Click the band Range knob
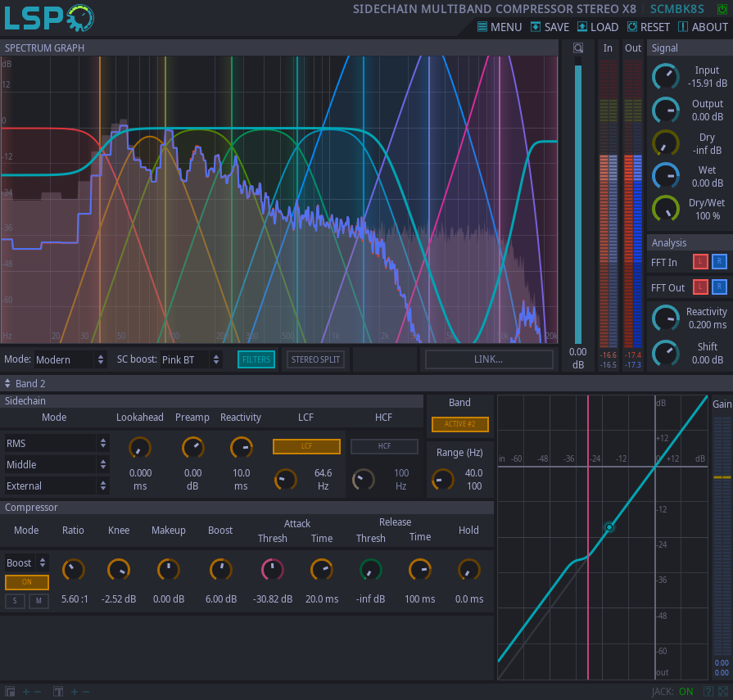This screenshot has height=700, width=733. click(443, 480)
